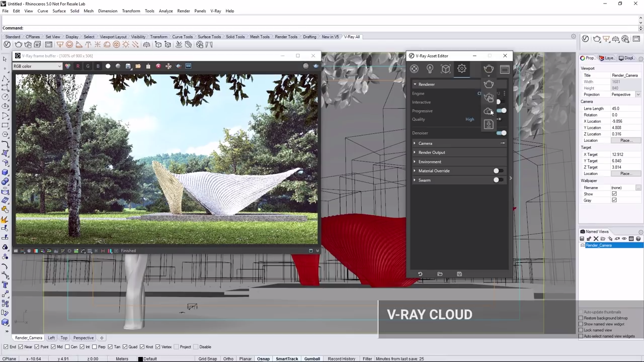The width and height of the screenshot is (644, 362).
Task: Open the Asset Editor Lights bulb tab
Action: pos(430,69)
